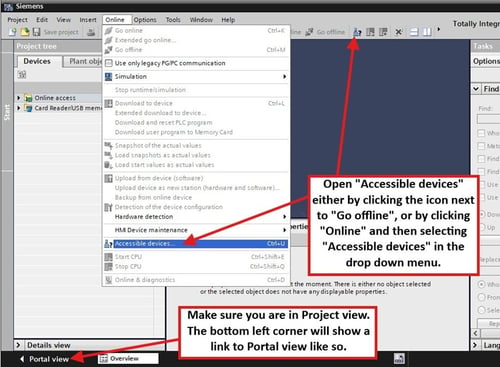The width and height of the screenshot is (500, 367).
Task: Click the Go offline plug icon in toolbar
Action: pos(309,32)
